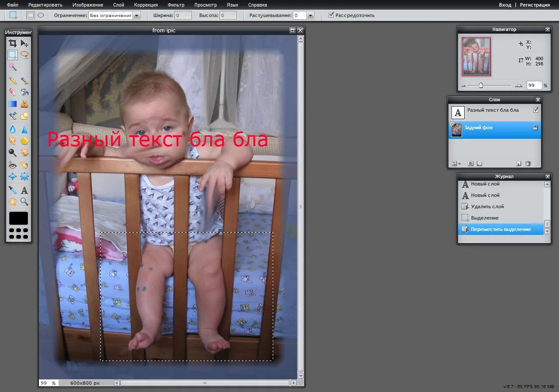The image size is (559, 392).
Task: Select 'Переместить выделение' history entry
Action: [x=501, y=229]
